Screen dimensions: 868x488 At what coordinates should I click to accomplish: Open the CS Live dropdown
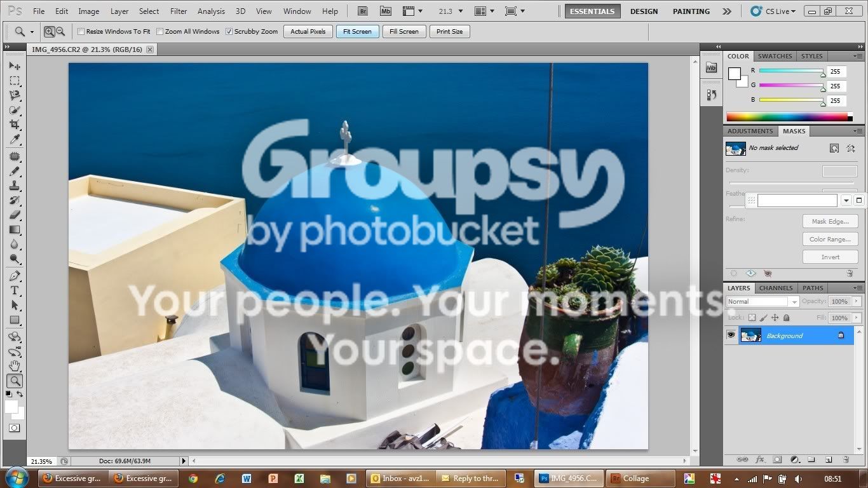773,11
